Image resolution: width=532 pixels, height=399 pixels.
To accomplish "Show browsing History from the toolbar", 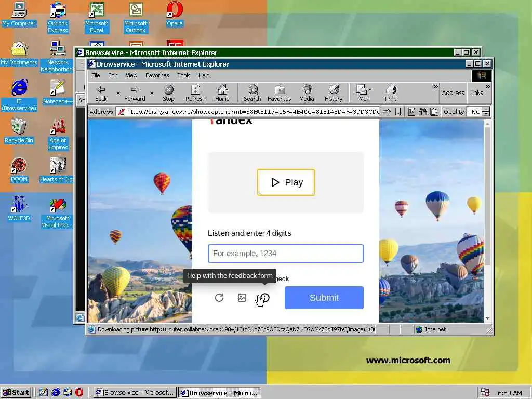I will click(334, 94).
